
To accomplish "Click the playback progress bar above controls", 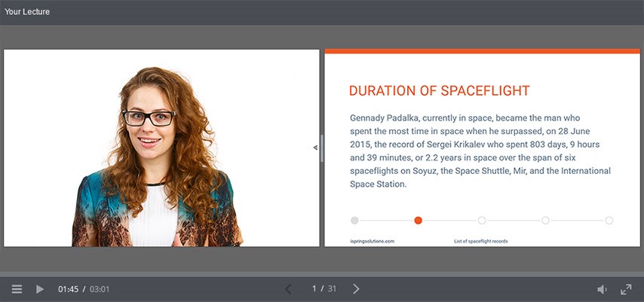I will click(x=322, y=274).
